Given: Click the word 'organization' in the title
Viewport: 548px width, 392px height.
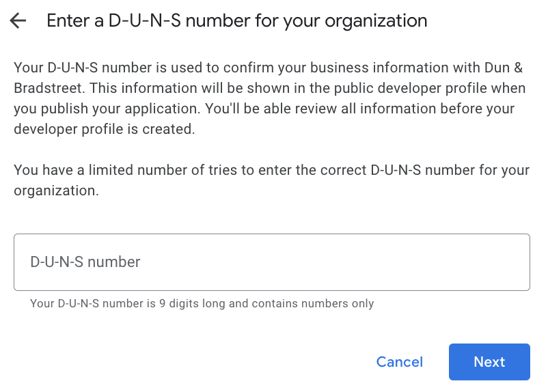Looking at the screenshot, I should point(376,21).
